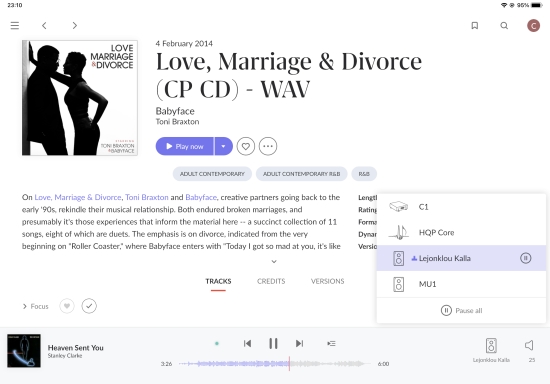
Task: Click the 23:10 clock in status bar
Action: (x=15, y=5)
